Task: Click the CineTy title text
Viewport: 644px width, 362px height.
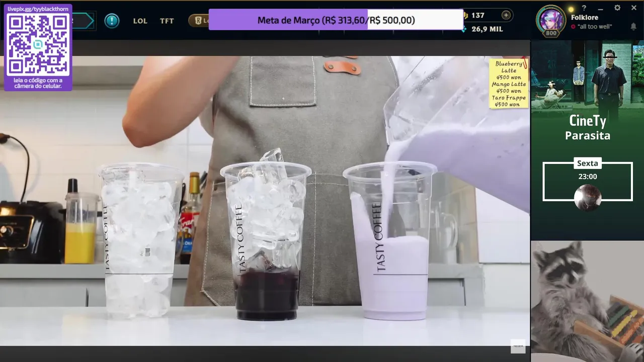Action: pos(587,121)
